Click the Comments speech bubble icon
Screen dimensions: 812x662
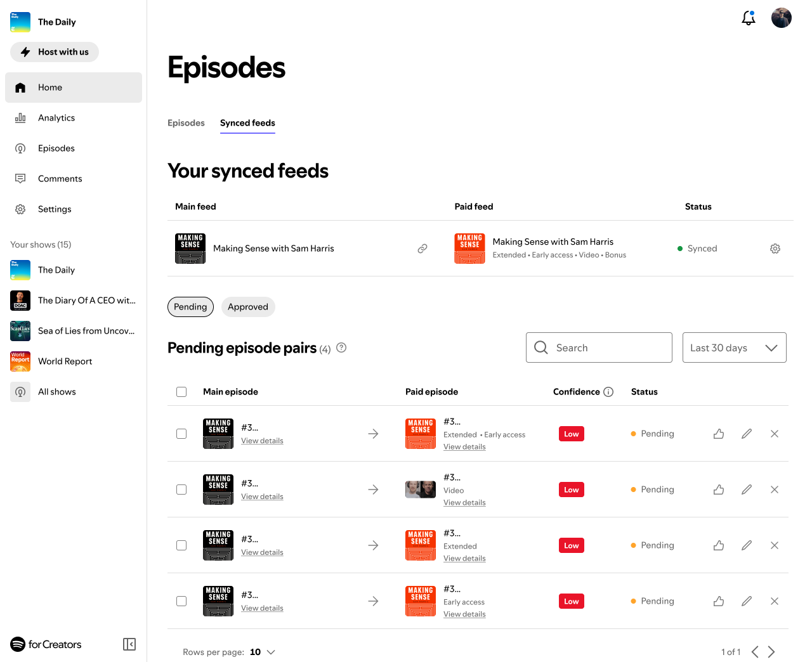tap(20, 179)
